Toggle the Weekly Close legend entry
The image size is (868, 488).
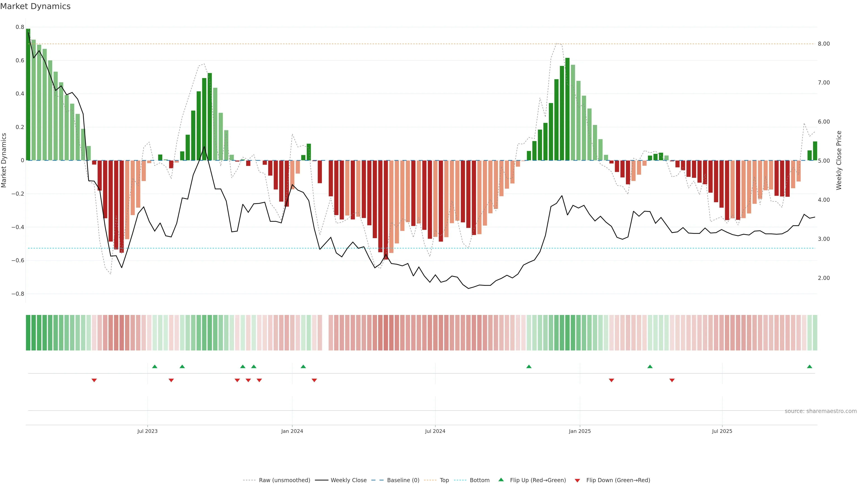pos(348,480)
